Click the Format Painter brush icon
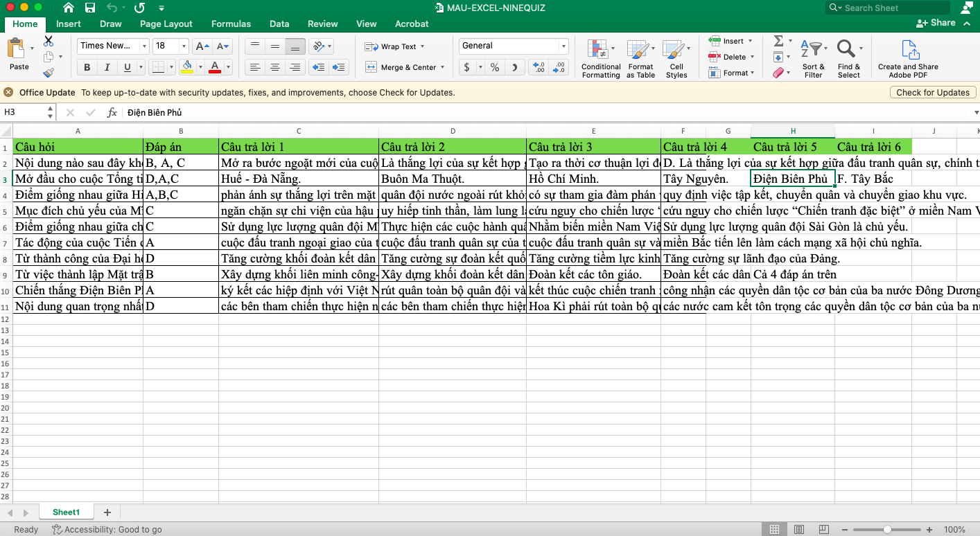Viewport: 980px width, 536px height. coord(49,72)
